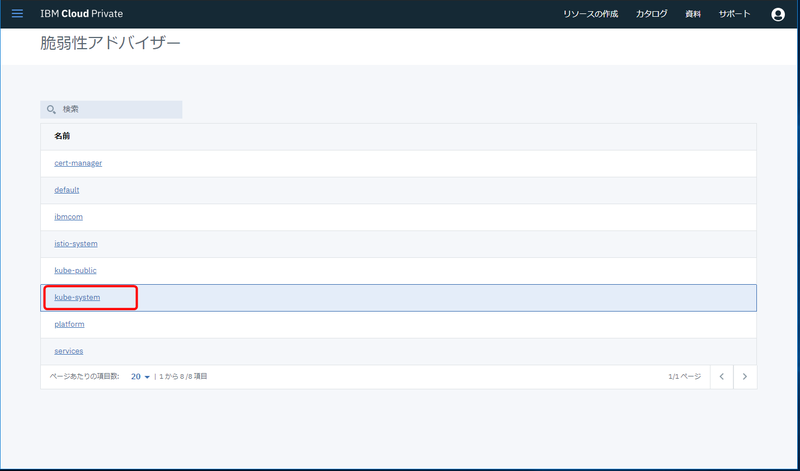
Task: Open the default namespace link
Action: click(67, 190)
